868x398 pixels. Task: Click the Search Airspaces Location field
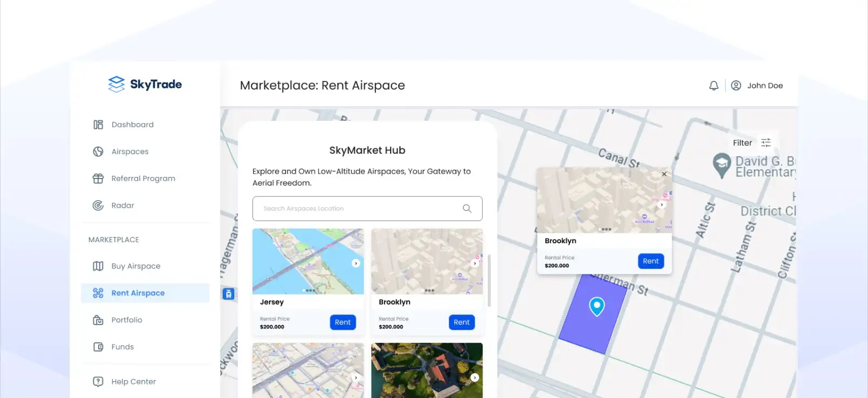pos(356,209)
